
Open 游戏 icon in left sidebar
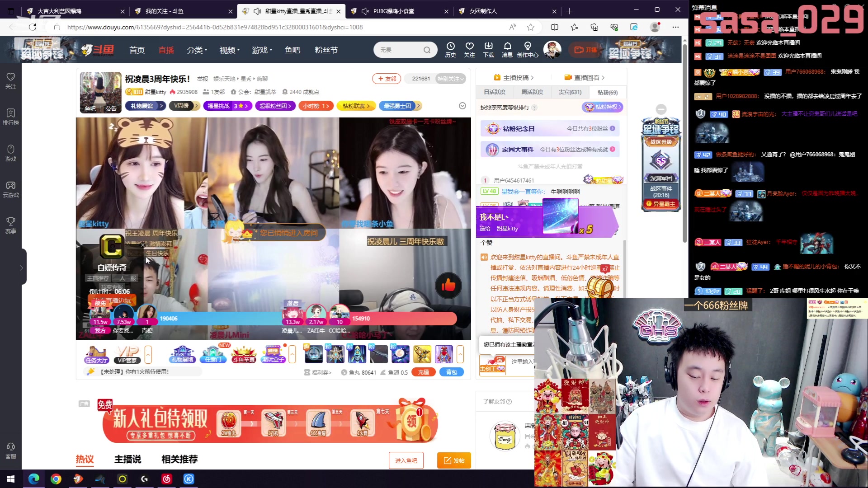(11, 153)
